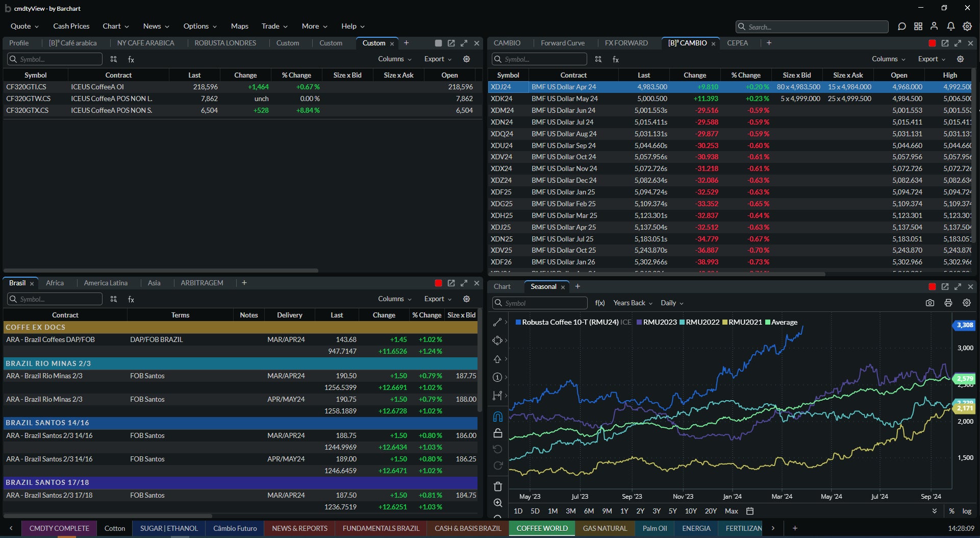Toggle magnet snap mode in chart

(x=498, y=417)
